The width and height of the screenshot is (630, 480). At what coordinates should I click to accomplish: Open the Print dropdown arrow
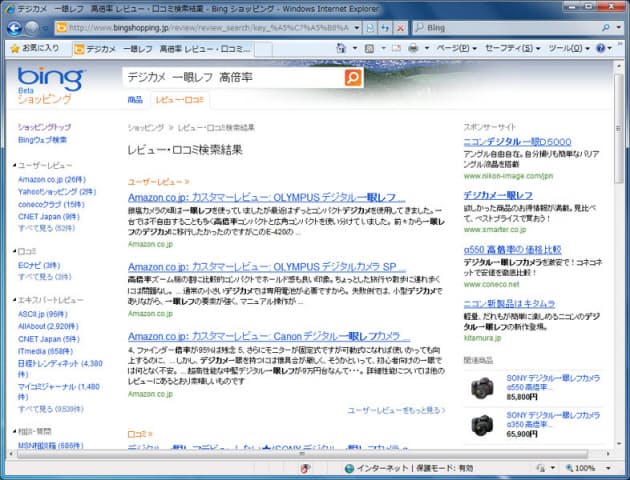[x=427, y=48]
